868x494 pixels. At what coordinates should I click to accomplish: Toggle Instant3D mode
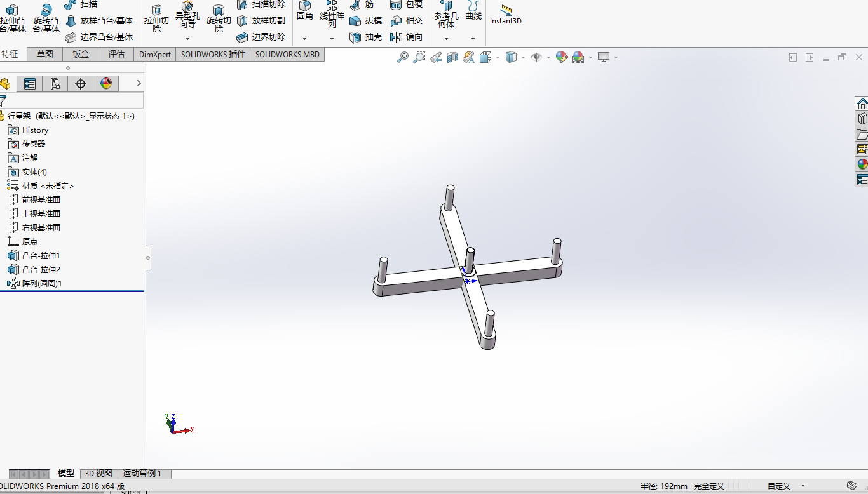[x=506, y=15]
